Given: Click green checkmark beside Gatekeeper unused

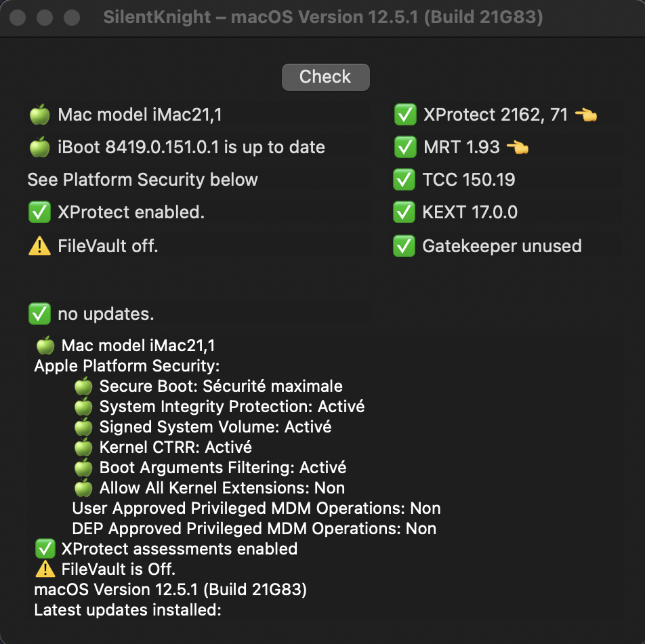Looking at the screenshot, I should (404, 246).
